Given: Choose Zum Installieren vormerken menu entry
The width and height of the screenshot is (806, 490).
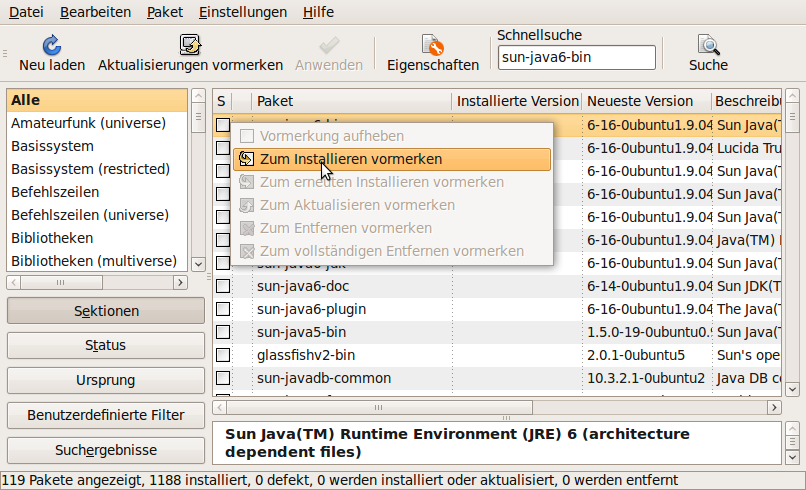Looking at the screenshot, I should click(x=392, y=159).
